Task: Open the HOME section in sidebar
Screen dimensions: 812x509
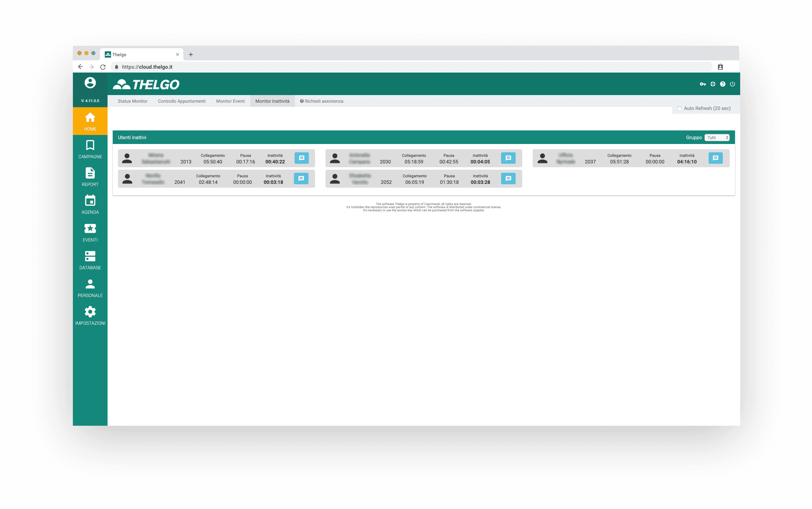Action: click(x=90, y=121)
